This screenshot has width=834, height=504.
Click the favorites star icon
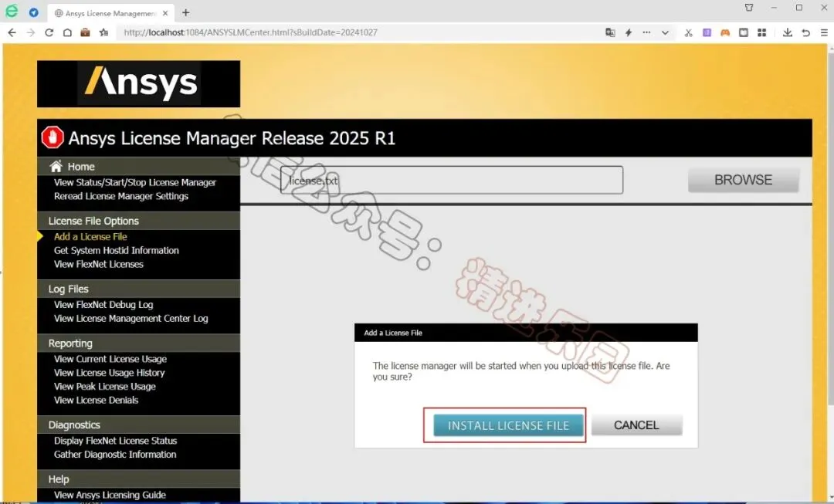(103, 32)
